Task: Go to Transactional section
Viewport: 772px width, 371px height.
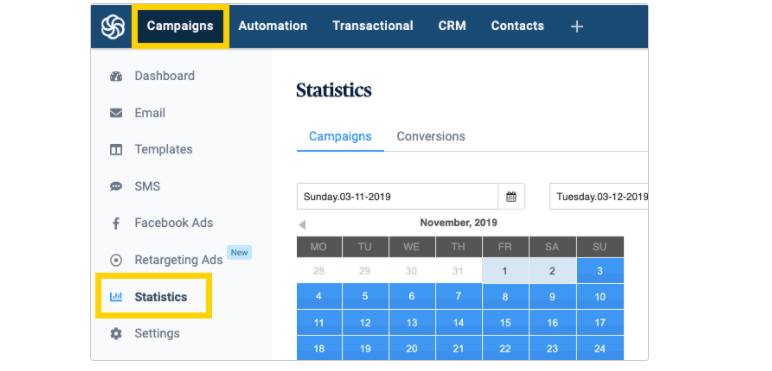Action: tap(373, 26)
